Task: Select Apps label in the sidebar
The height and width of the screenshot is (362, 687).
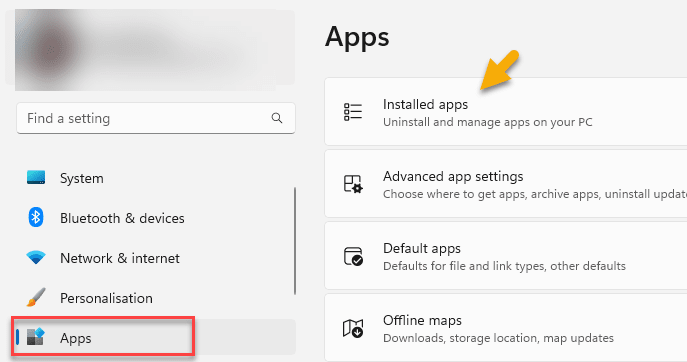Action: coord(76,338)
